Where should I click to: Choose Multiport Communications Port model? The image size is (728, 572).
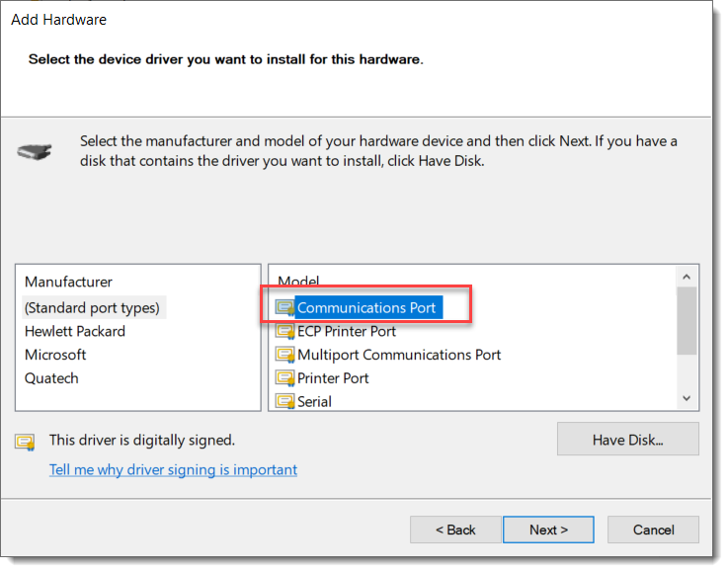(x=399, y=355)
